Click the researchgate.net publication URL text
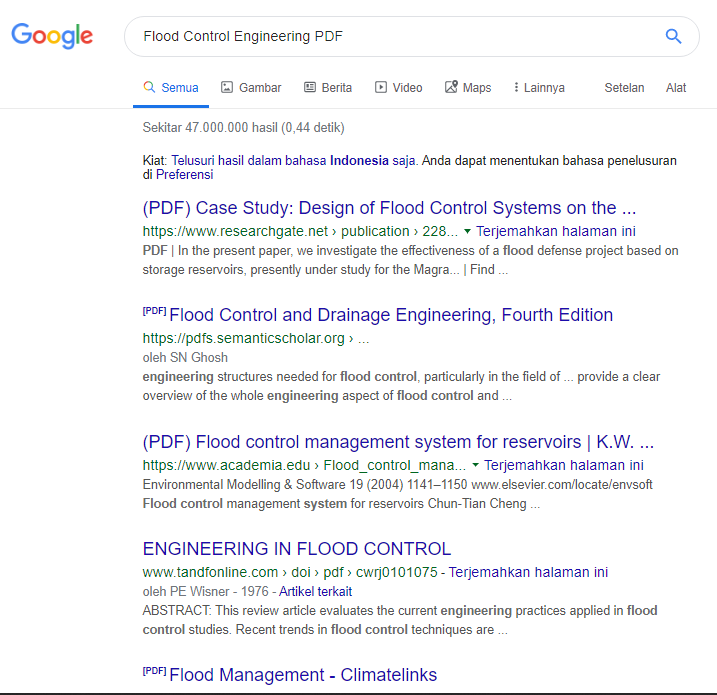Image resolution: width=717 pixels, height=695 pixels. 300,231
